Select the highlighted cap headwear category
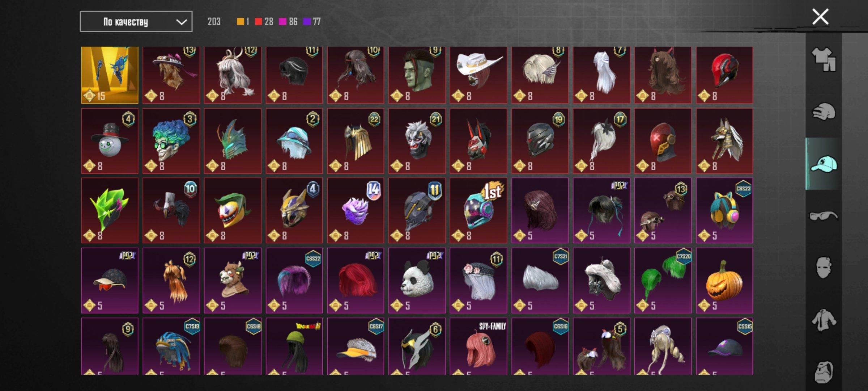Screen dimensions: 868x391 (x=824, y=164)
